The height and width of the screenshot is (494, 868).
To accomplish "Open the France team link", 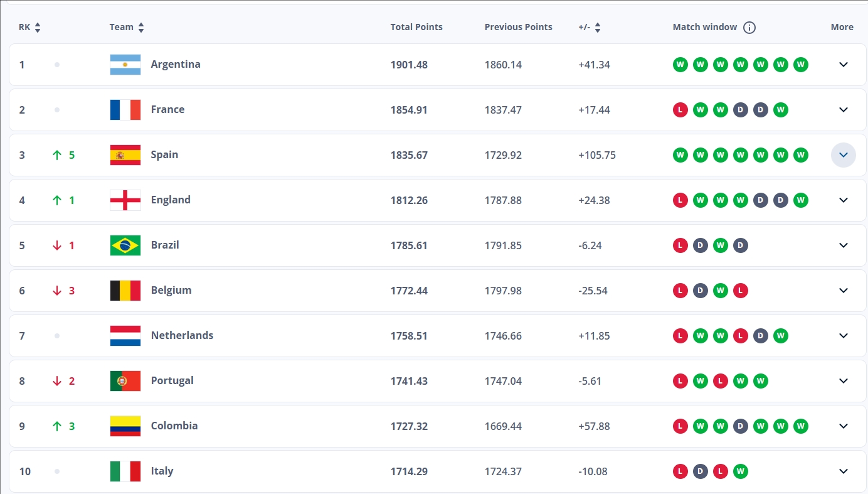I will [x=167, y=109].
